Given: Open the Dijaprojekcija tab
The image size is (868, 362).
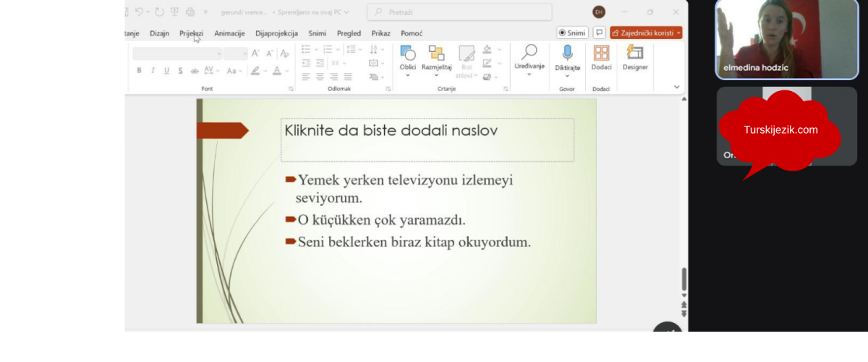Looking at the screenshot, I should [277, 33].
